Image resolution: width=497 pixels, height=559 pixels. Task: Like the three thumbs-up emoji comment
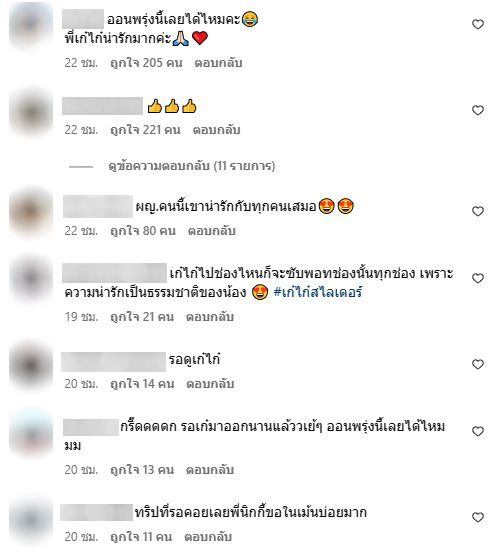477,110
